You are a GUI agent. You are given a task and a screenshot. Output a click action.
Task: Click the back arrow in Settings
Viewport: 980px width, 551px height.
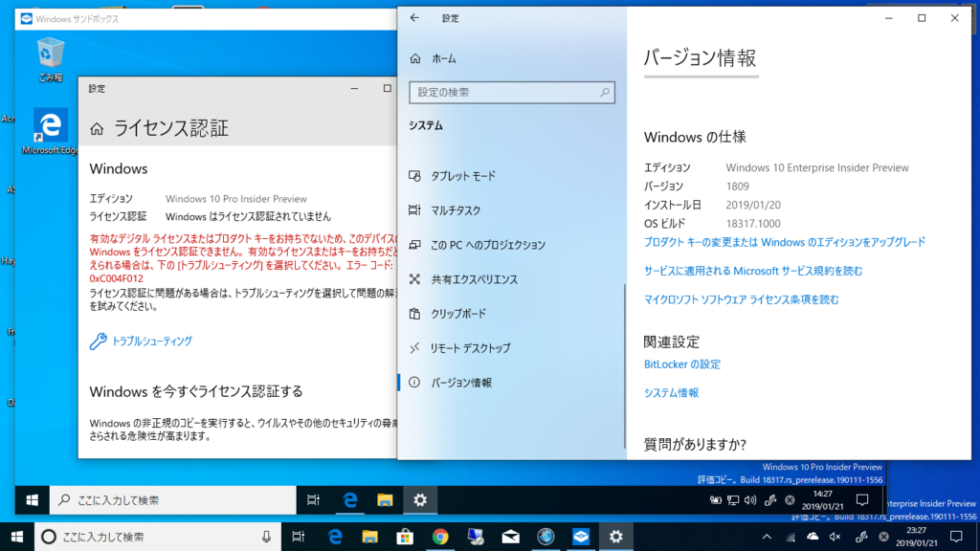(413, 17)
